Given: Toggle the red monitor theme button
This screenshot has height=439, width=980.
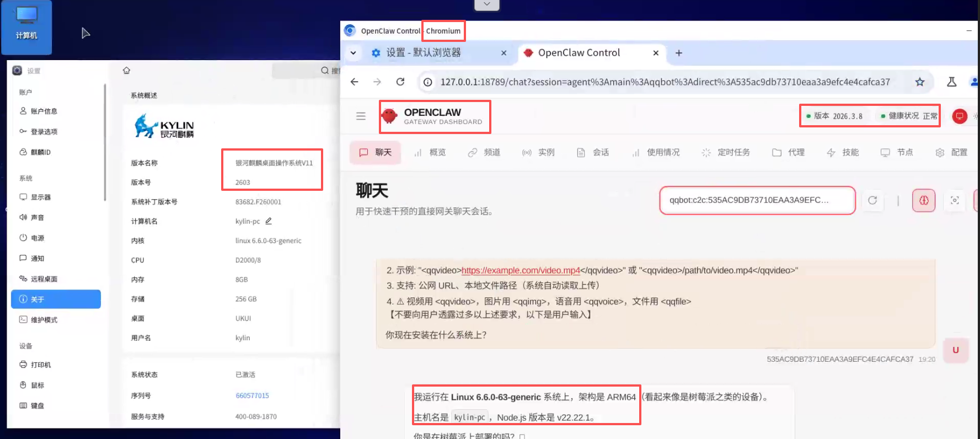Looking at the screenshot, I should pyautogui.click(x=960, y=116).
